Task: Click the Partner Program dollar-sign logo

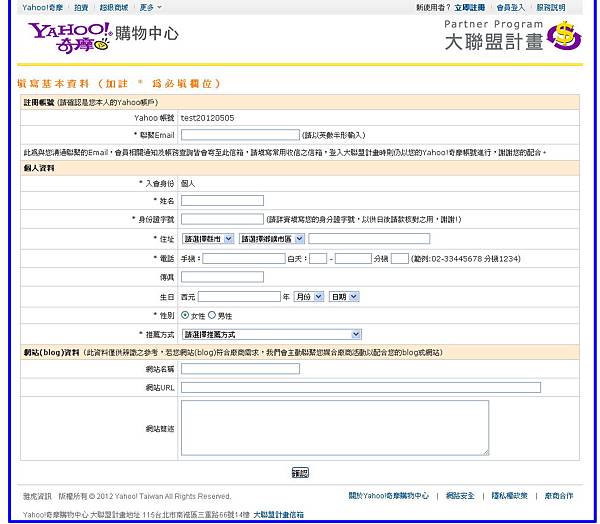Action: pyautogui.click(x=564, y=36)
